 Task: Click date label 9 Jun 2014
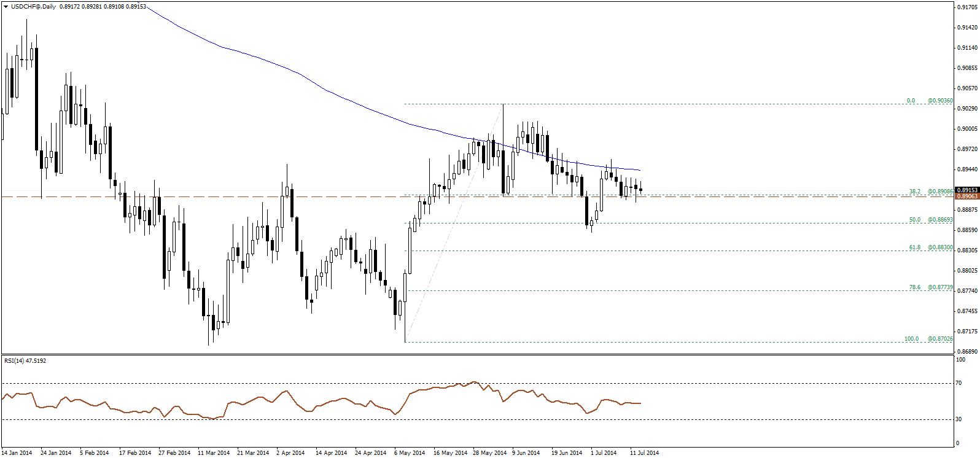pyautogui.click(x=526, y=453)
